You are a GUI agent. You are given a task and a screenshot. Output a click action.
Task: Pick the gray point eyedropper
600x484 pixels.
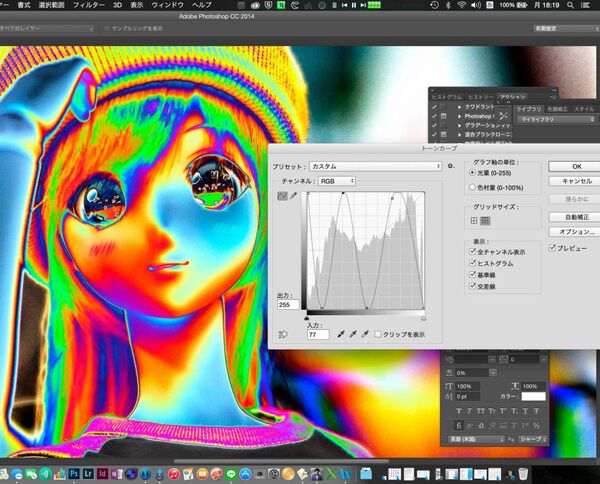353,334
